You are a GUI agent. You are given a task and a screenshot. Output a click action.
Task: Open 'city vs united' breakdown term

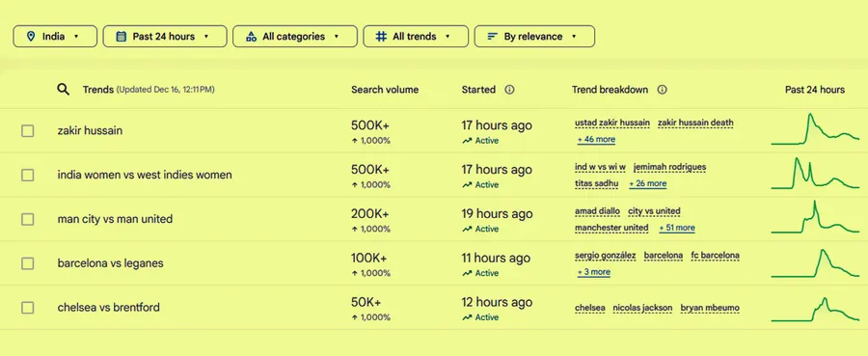click(654, 211)
